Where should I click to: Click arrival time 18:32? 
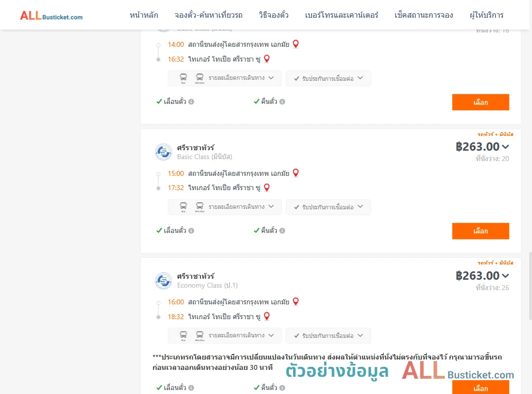176,317
